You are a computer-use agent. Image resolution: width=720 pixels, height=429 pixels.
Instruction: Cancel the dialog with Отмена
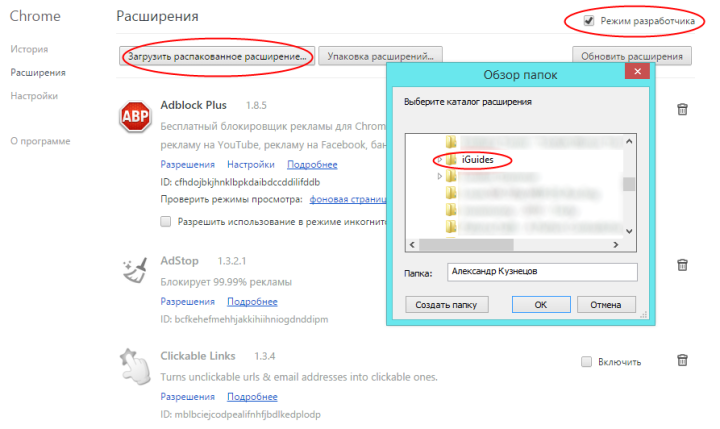(606, 305)
